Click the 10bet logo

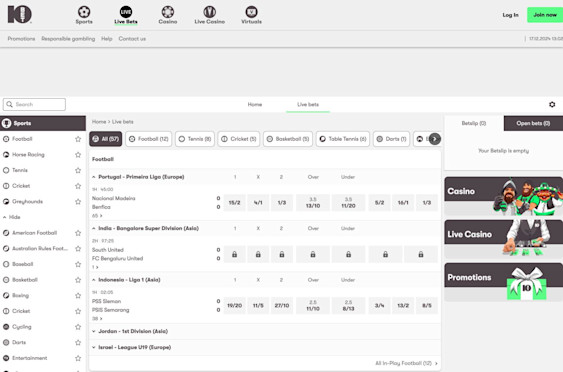click(20, 14)
